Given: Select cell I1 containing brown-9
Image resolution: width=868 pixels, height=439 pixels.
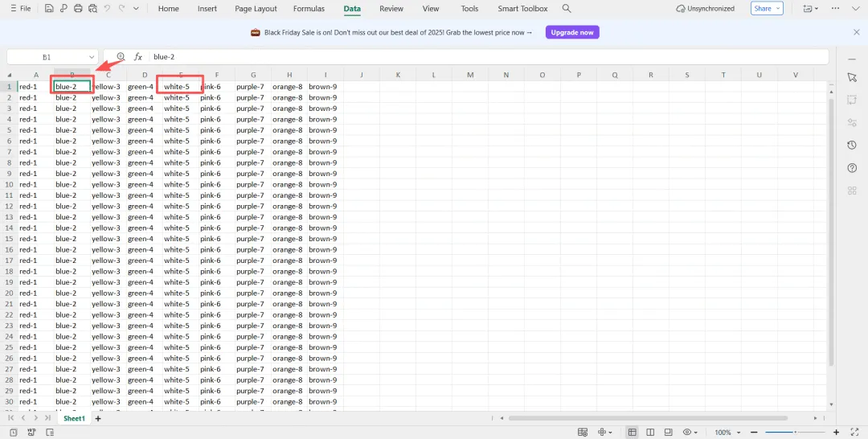Looking at the screenshot, I should (x=325, y=86).
